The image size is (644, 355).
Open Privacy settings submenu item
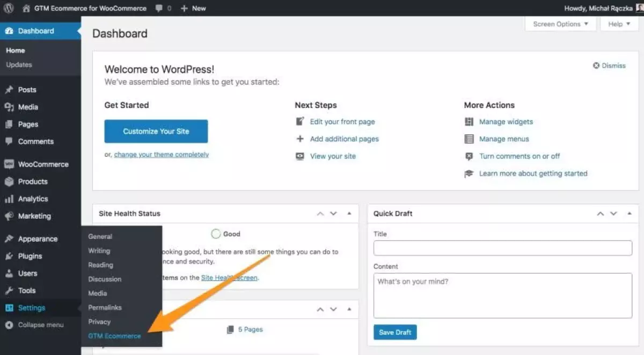click(99, 322)
